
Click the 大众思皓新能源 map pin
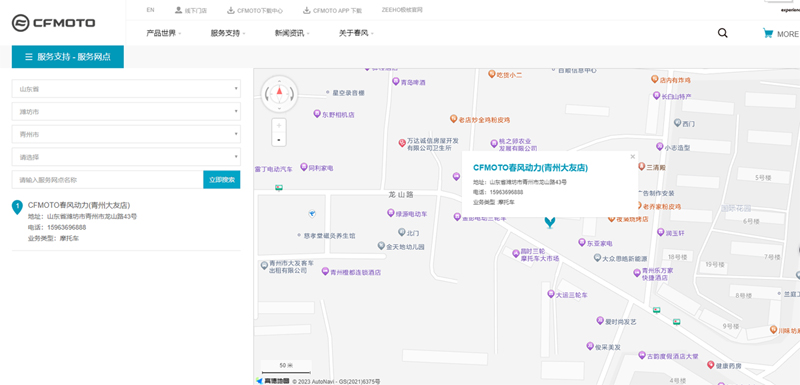coord(597,258)
